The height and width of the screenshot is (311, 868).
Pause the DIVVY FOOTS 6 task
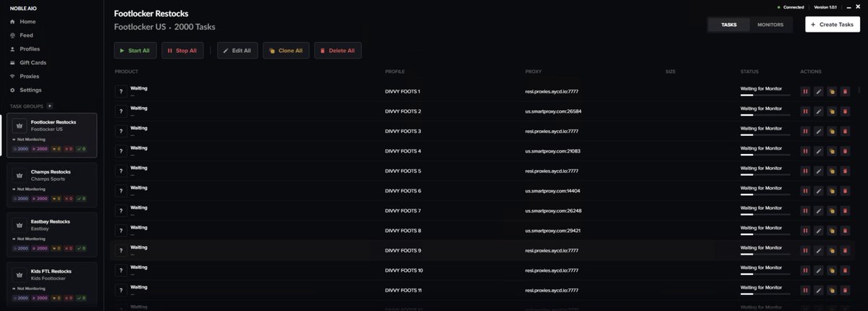(x=805, y=191)
